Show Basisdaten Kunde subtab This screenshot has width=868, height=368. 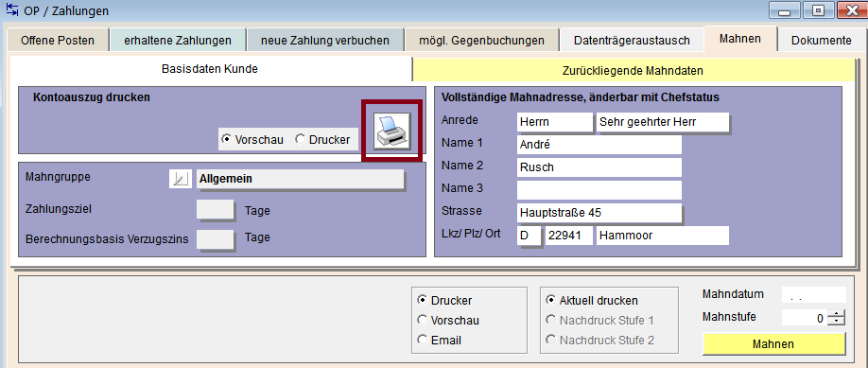pos(210,69)
